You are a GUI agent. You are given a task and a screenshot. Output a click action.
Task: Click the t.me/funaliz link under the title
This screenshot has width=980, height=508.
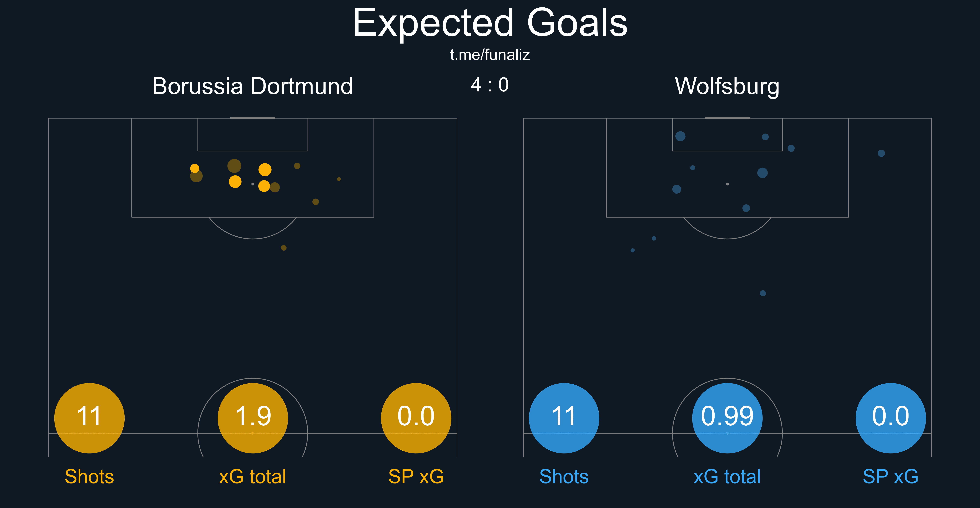pos(490,55)
